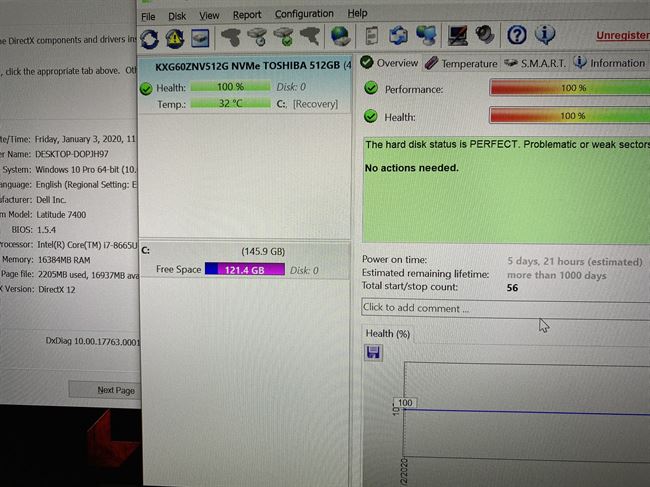Click the Click to add comment field

(x=505, y=308)
